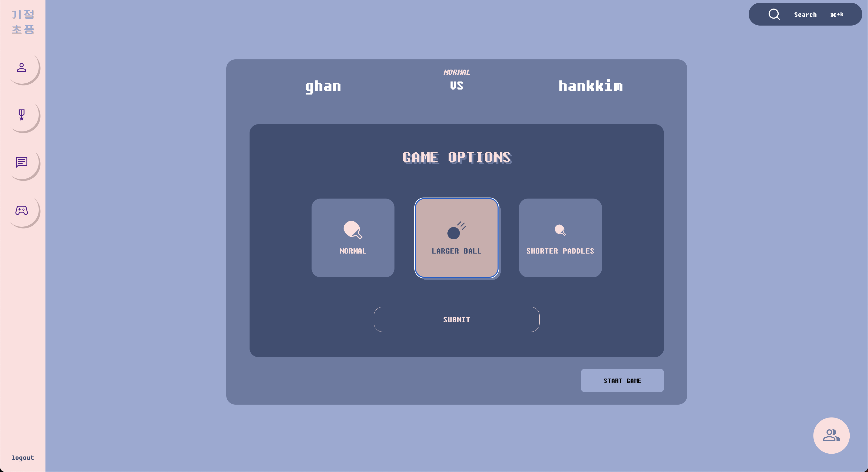Expand the VS match details header

[x=456, y=85]
